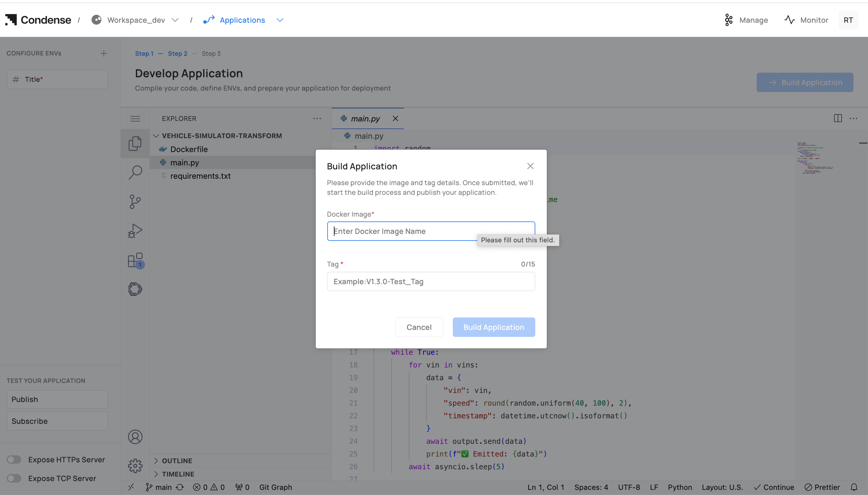Expand the OUTLINE section
This screenshot has height=495, width=868.
tap(177, 460)
